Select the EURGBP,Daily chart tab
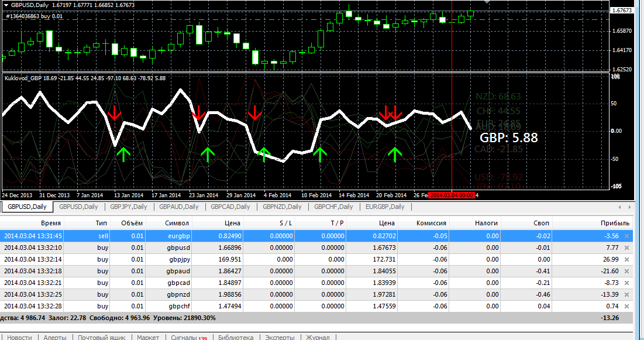This screenshot has width=644, height=340. (385, 207)
